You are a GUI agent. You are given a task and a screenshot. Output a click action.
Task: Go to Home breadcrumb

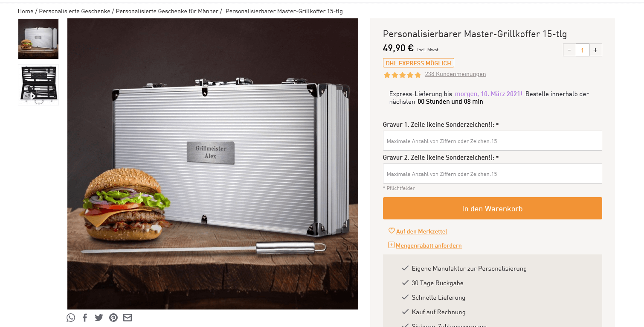click(26, 11)
